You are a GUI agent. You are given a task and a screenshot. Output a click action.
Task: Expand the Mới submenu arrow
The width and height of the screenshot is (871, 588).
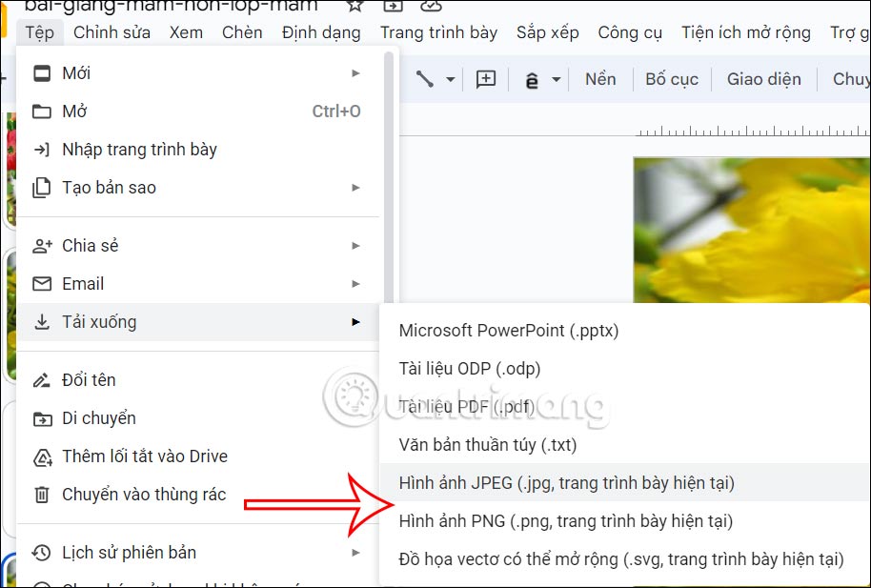[x=356, y=72]
